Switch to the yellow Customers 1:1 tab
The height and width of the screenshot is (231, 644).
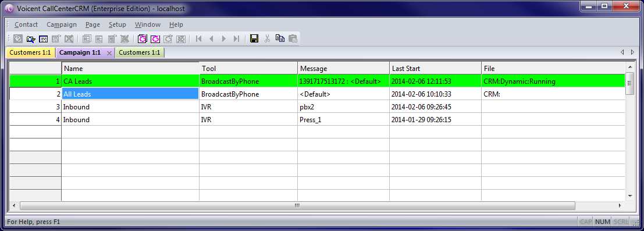[30, 52]
